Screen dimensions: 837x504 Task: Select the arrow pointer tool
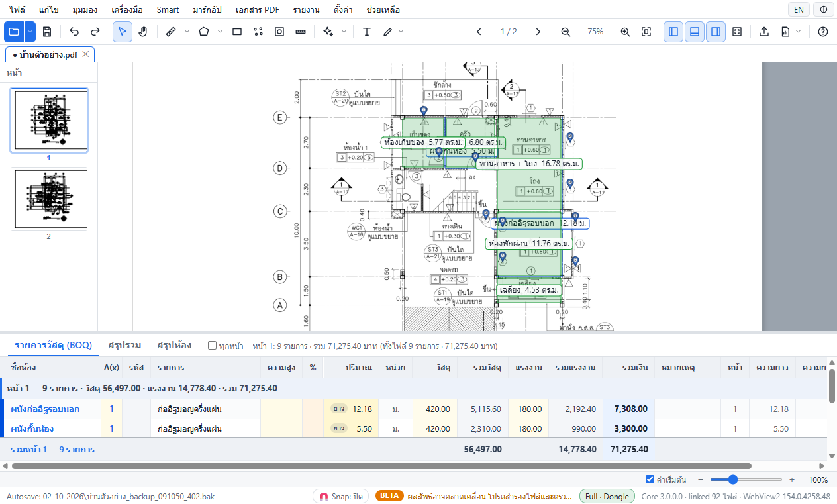tap(122, 32)
